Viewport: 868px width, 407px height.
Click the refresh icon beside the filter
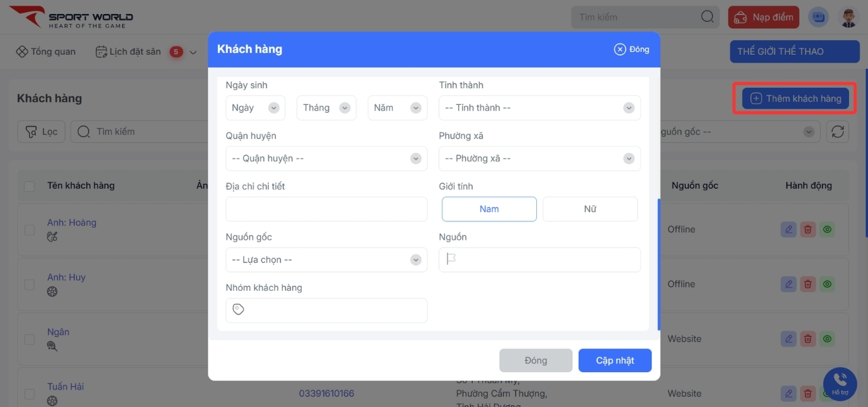[837, 132]
